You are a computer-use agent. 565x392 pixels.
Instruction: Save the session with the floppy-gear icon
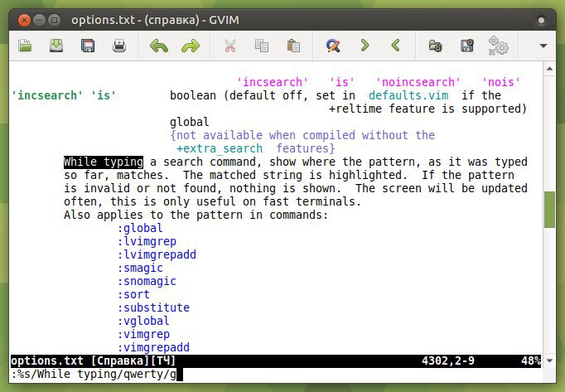tap(467, 46)
